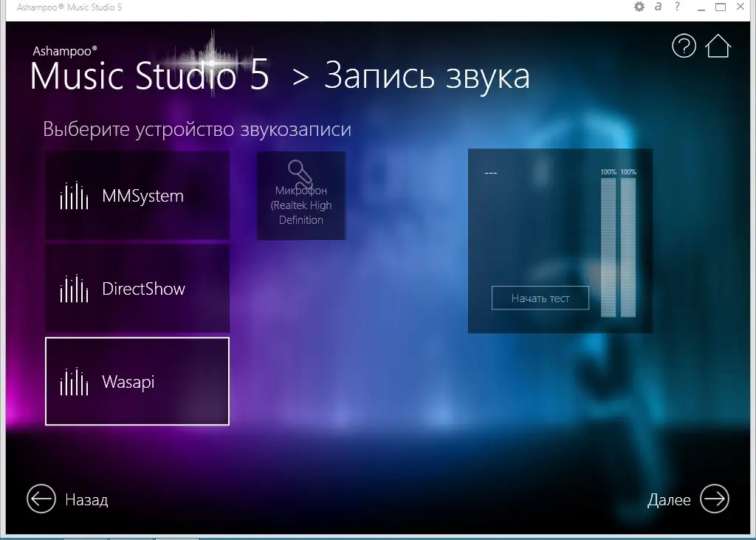Click the Ashampoo 'a' logo icon in title bar
This screenshot has height=540, width=756.
[658, 7]
